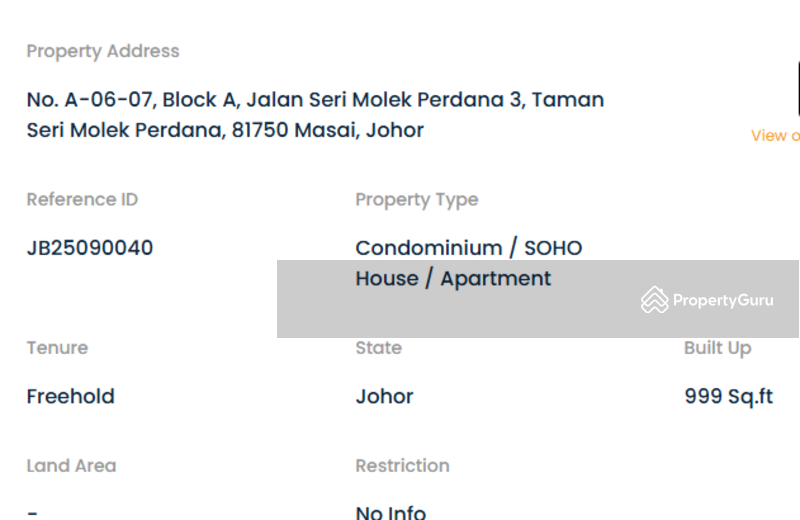Click the Reference ID label
The image size is (800, 520).
coord(82,199)
